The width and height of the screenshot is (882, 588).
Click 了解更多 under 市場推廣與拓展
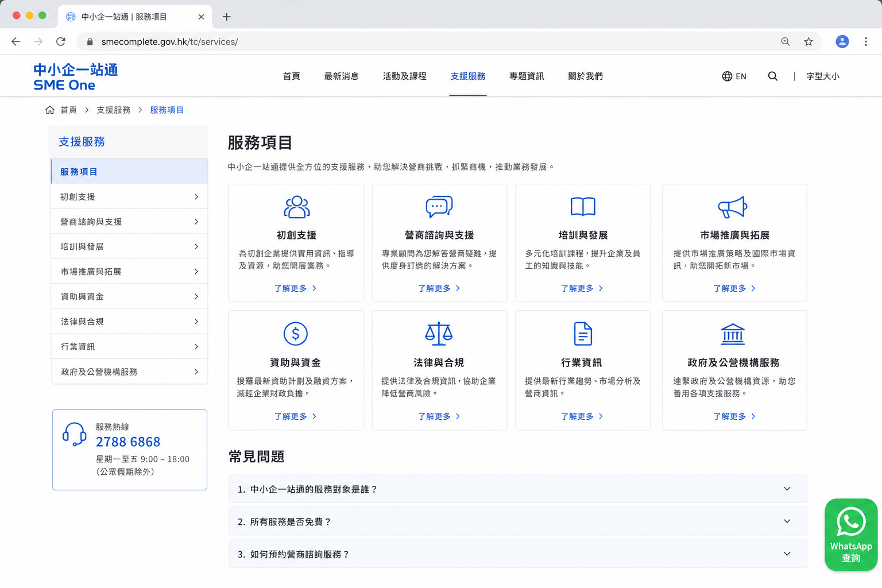pos(734,288)
